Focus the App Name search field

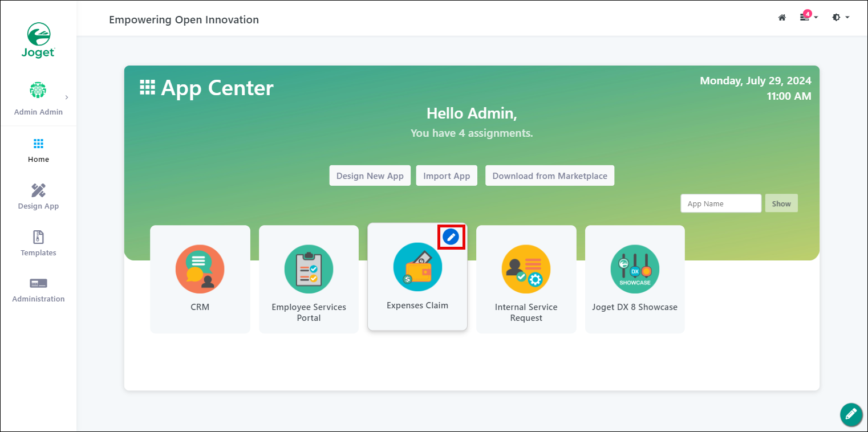(x=721, y=203)
